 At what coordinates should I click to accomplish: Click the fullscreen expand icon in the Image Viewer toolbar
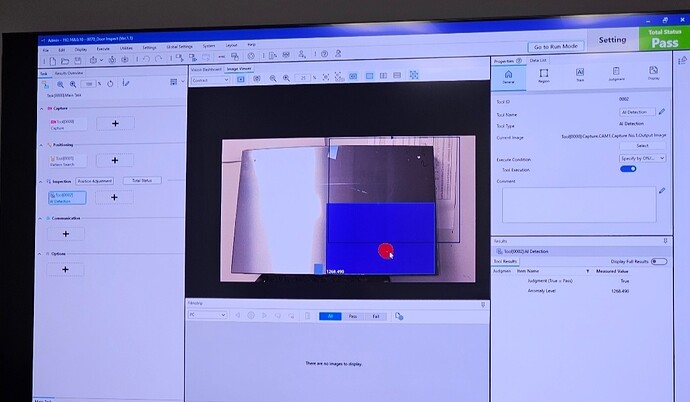[414, 75]
